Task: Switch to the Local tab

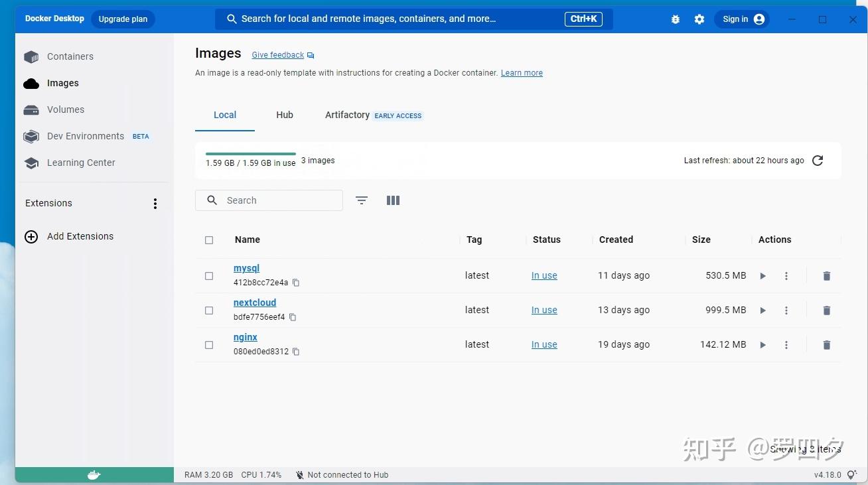Action: 225,115
